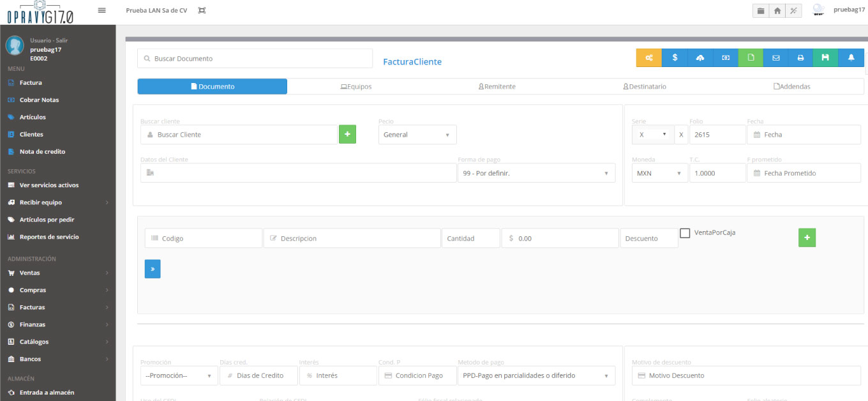Click the home icon near the username

776,10
